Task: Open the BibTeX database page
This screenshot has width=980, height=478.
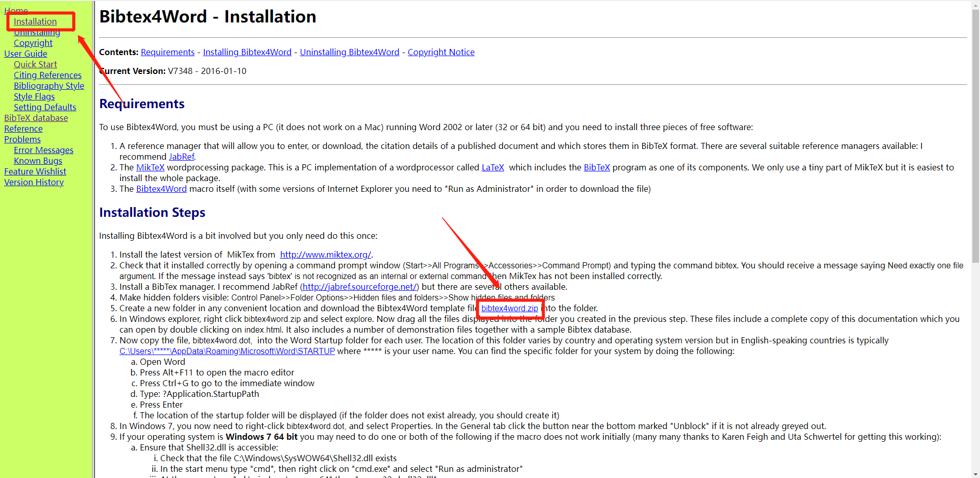Action: 36,118
